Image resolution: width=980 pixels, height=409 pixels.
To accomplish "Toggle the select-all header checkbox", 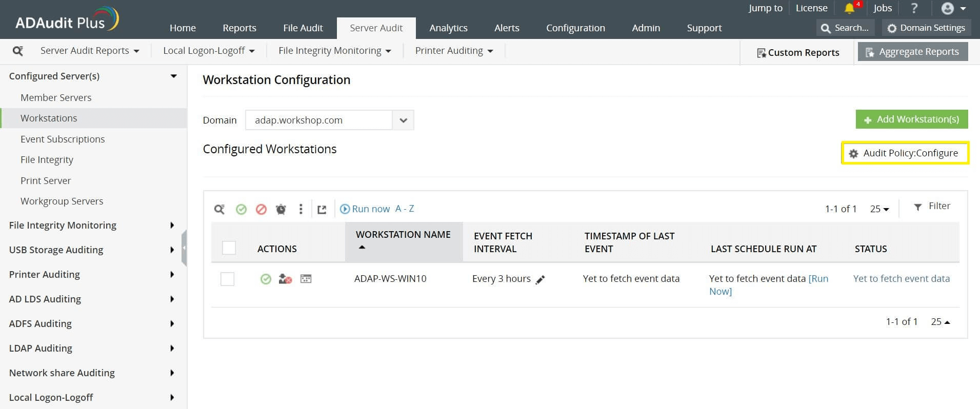I will click(x=229, y=248).
